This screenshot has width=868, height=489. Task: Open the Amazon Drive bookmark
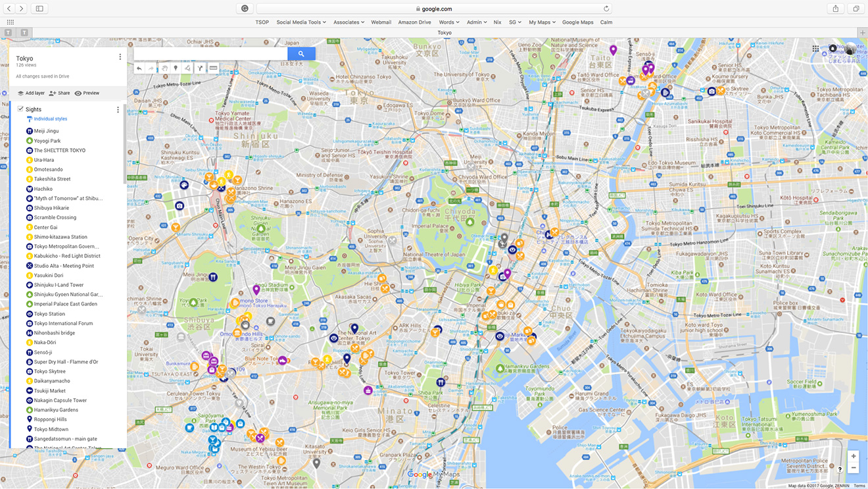coord(415,22)
